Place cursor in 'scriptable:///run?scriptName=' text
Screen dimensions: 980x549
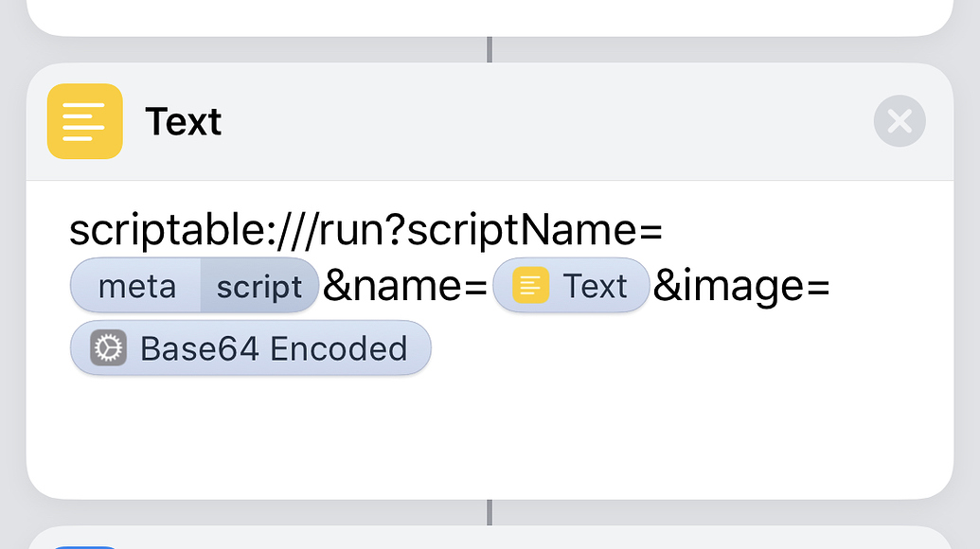(237, 230)
